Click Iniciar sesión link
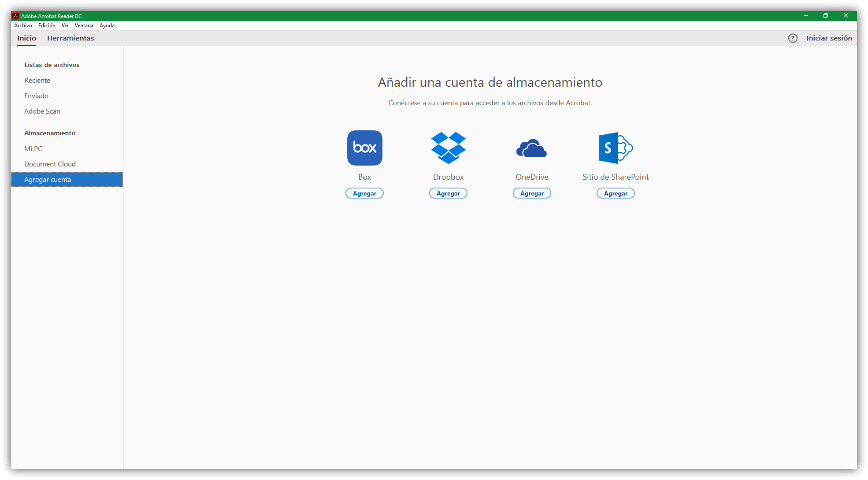 829,38
